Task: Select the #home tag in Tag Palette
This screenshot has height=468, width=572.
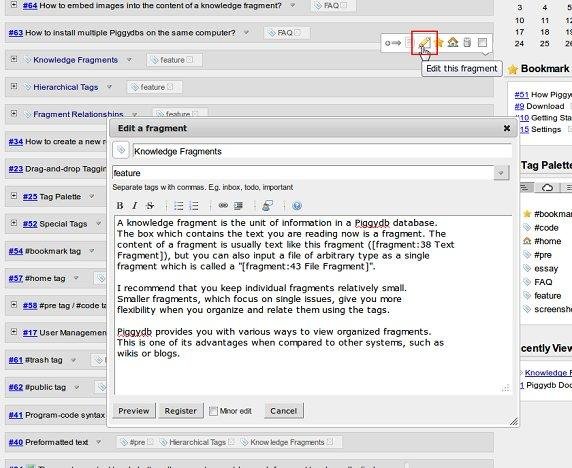Action: pyautogui.click(x=548, y=241)
